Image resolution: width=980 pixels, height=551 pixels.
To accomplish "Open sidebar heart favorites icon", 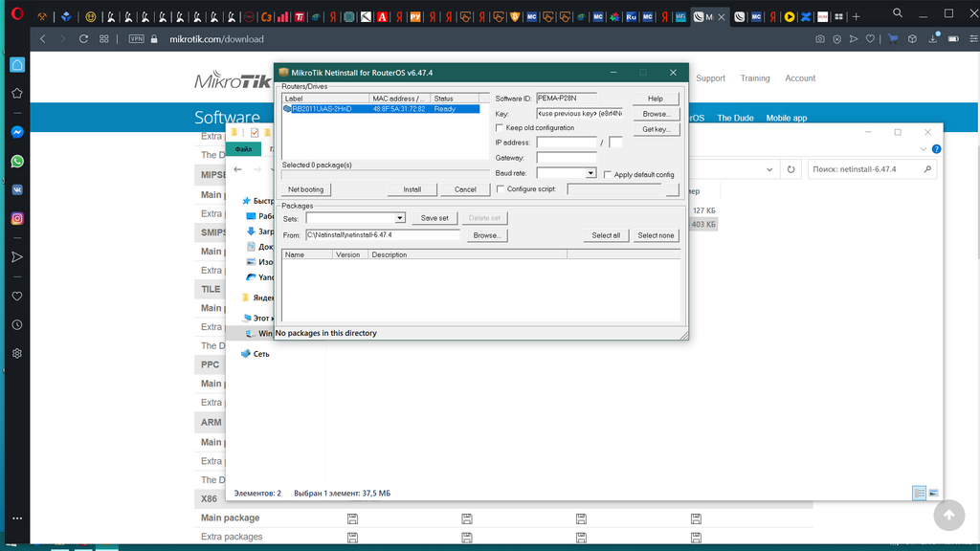I will [17, 297].
